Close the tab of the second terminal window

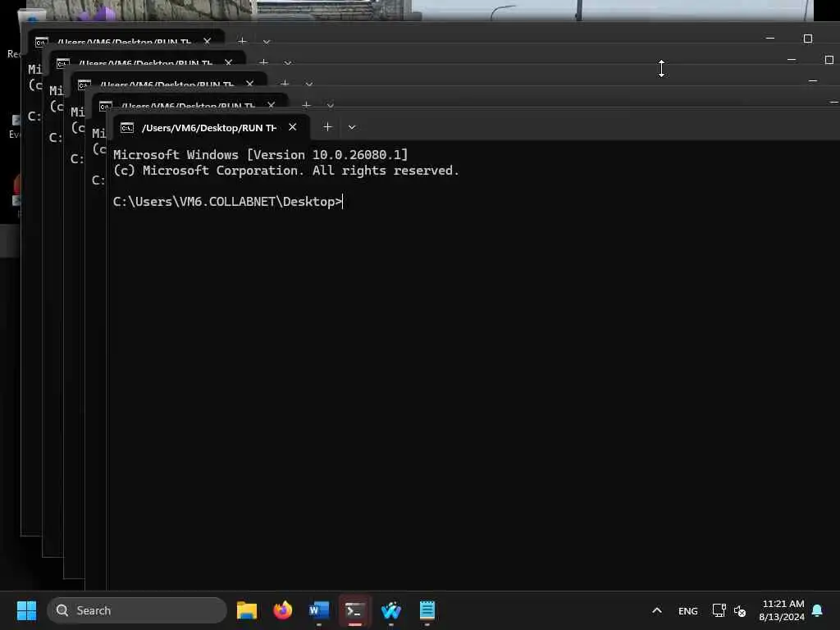[271, 105]
